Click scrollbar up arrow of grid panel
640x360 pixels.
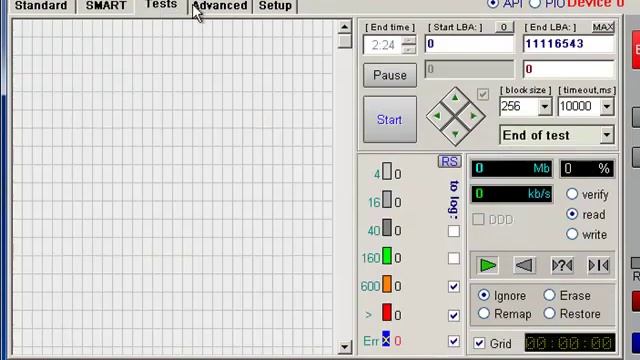[344, 27]
